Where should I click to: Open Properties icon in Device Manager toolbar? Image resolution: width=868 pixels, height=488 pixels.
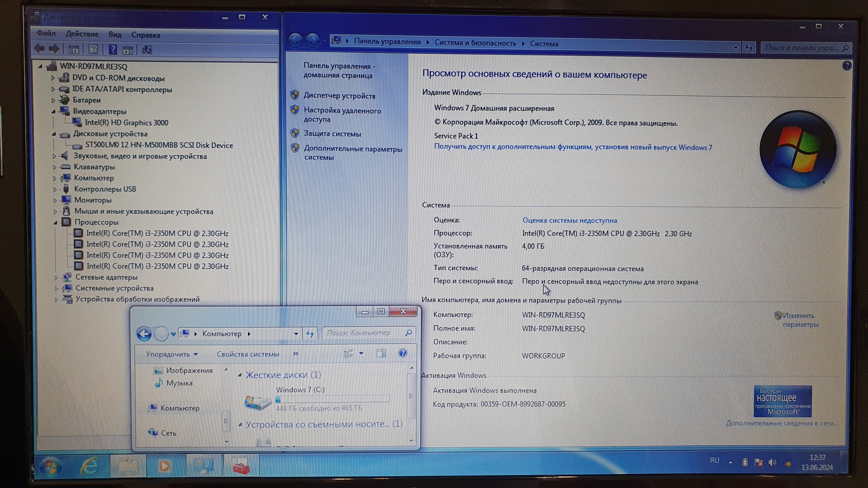click(93, 50)
